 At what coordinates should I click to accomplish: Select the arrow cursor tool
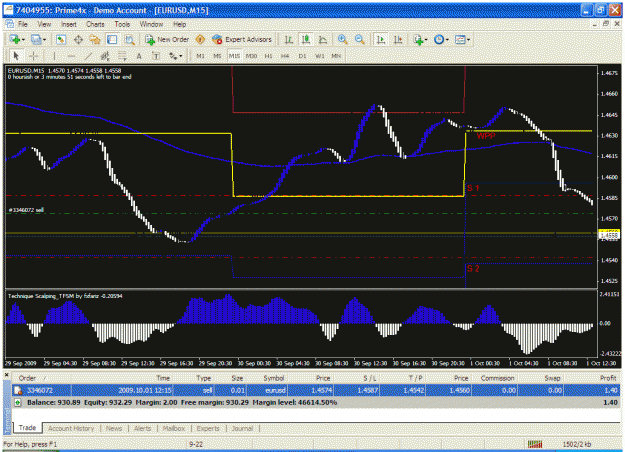click(x=16, y=56)
